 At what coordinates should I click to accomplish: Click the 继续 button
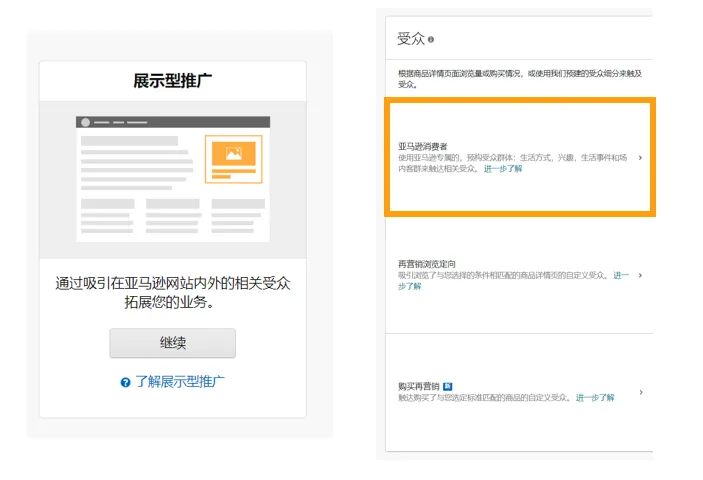click(x=173, y=343)
